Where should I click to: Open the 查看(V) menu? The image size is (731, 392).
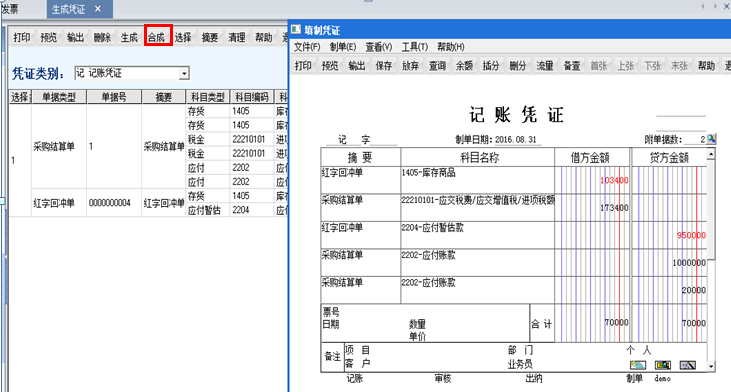[379, 47]
